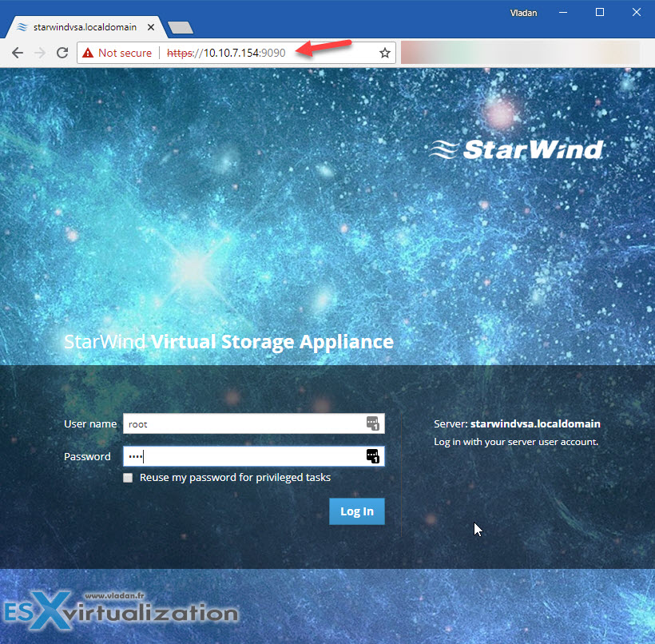Click the password manager icon in User name field
Image resolution: width=655 pixels, height=644 pixels.
click(372, 423)
